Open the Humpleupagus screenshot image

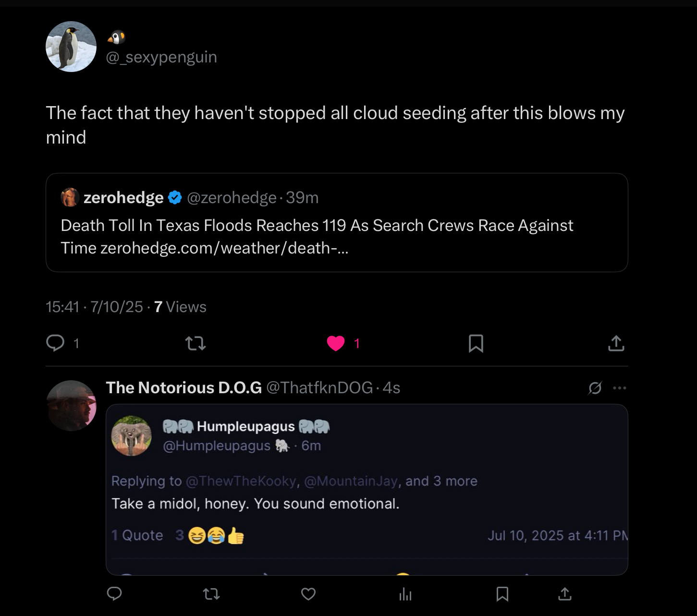(367, 490)
